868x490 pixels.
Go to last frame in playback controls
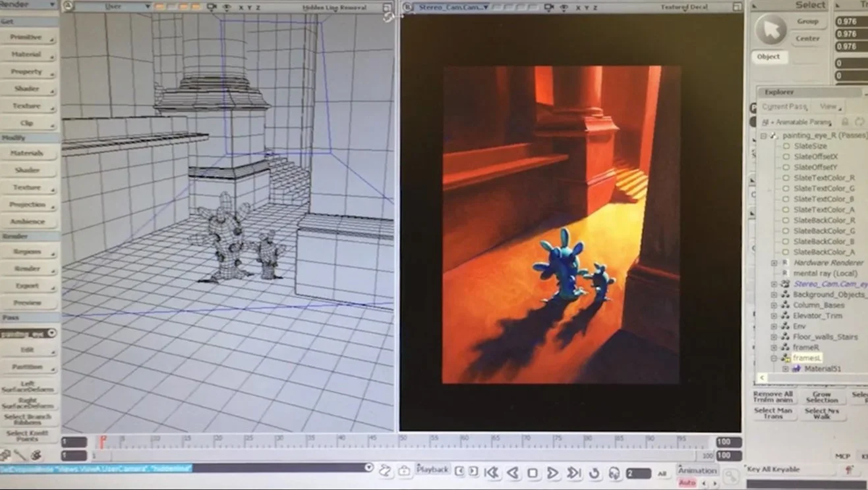point(574,473)
